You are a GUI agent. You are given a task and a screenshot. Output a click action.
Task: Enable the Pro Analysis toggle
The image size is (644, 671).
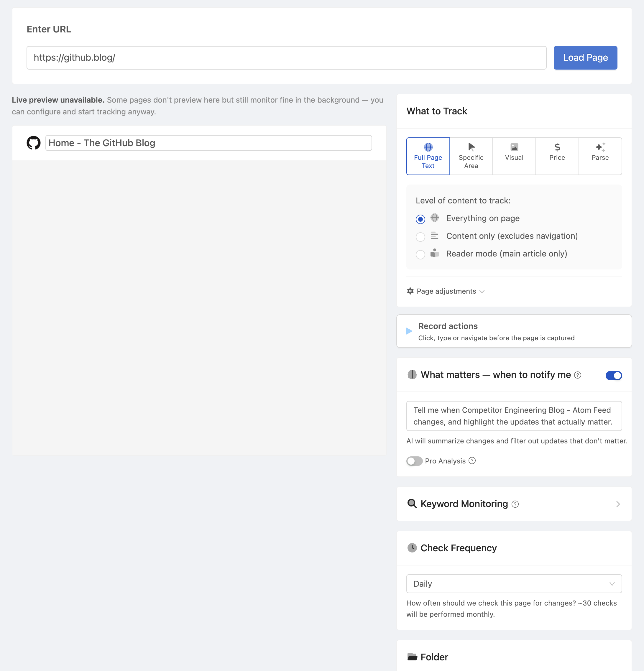414,461
